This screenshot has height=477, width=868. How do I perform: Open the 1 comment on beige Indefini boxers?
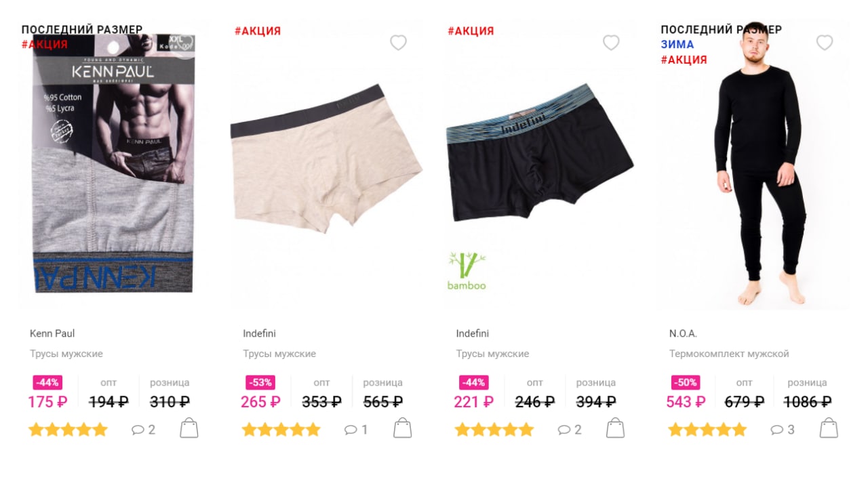(x=356, y=430)
